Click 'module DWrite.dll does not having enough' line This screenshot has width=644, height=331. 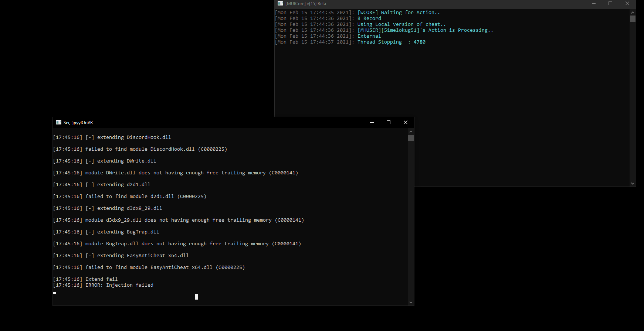(x=176, y=173)
